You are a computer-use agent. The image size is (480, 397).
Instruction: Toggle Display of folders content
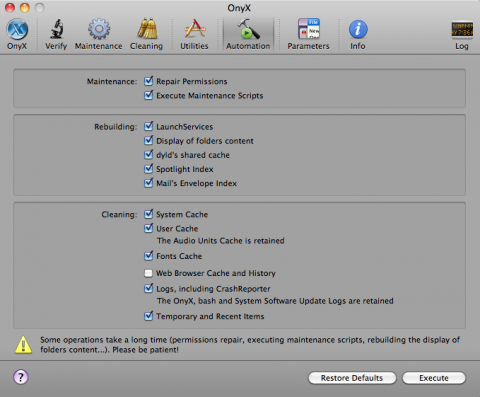pyautogui.click(x=149, y=141)
